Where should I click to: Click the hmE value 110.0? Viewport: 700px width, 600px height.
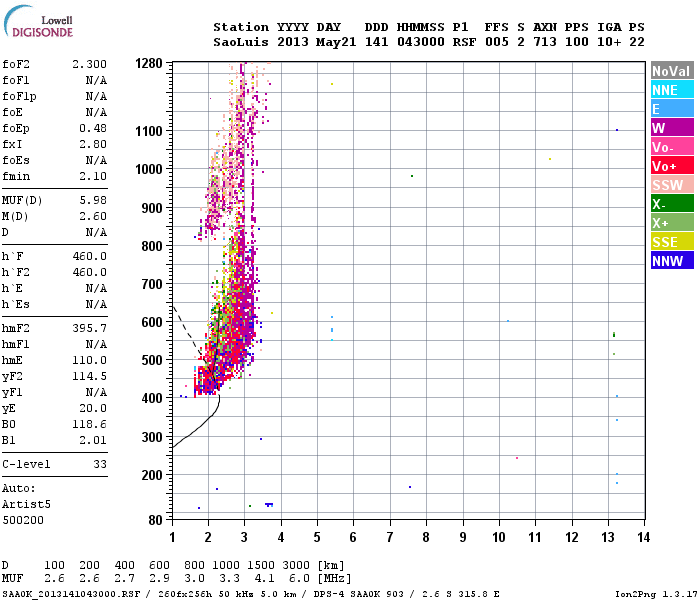(90, 360)
